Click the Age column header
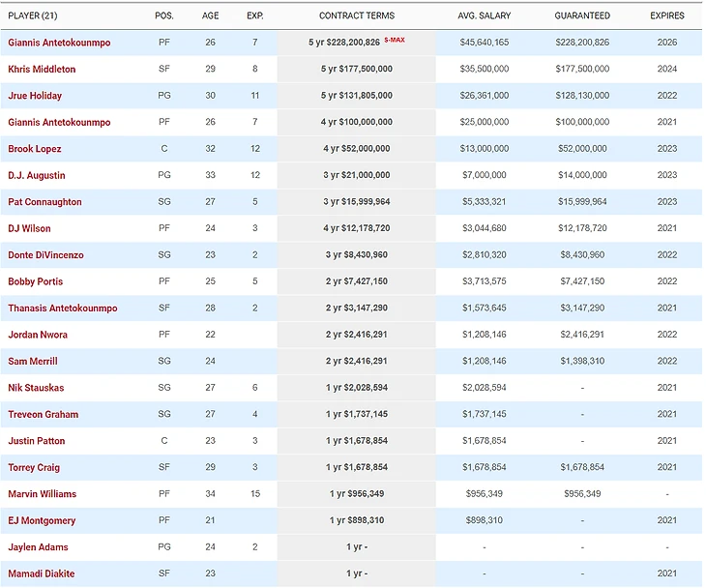Screen dimensions: 706x588 point(211,16)
